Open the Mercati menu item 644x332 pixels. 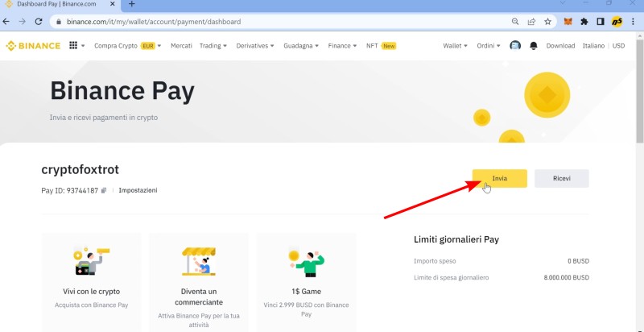[181, 46]
